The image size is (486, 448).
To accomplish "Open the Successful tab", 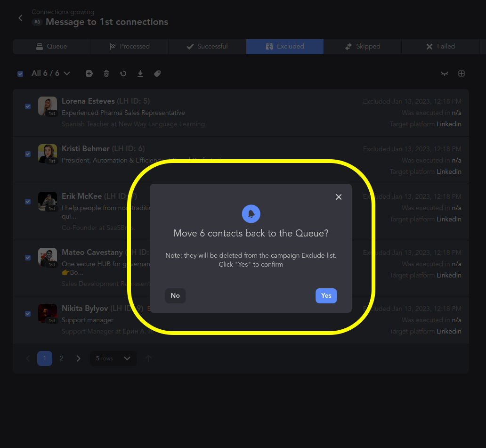I will [x=207, y=46].
